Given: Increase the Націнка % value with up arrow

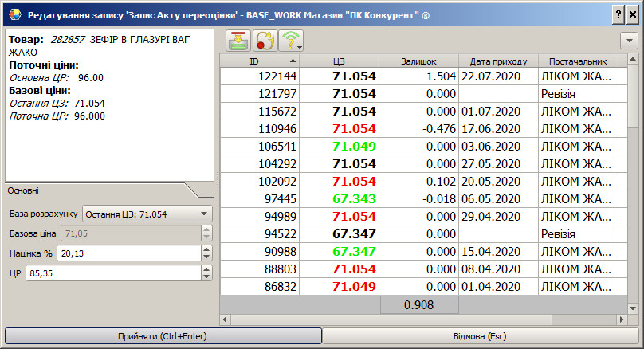Looking at the screenshot, I should click(207, 249).
